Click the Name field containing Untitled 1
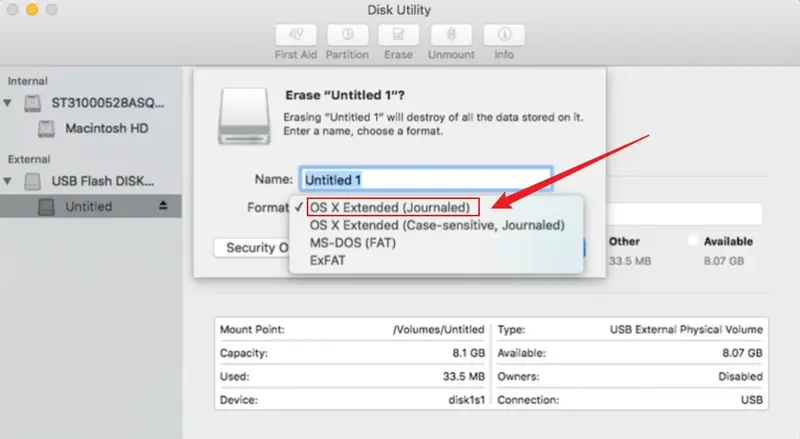The height and width of the screenshot is (439, 800). point(426,180)
